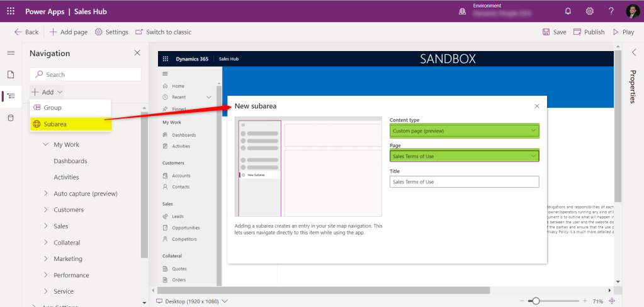Click the fit-to-screen icon beside zoom percentage

[x=611, y=301]
